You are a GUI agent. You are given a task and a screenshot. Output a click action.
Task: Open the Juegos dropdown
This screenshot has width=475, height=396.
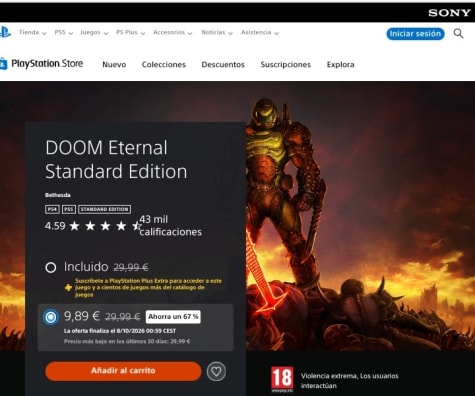click(94, 32)
